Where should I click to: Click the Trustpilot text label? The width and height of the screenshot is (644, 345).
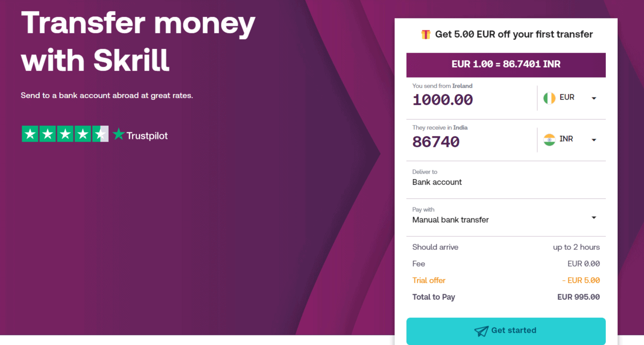point(147,135)
